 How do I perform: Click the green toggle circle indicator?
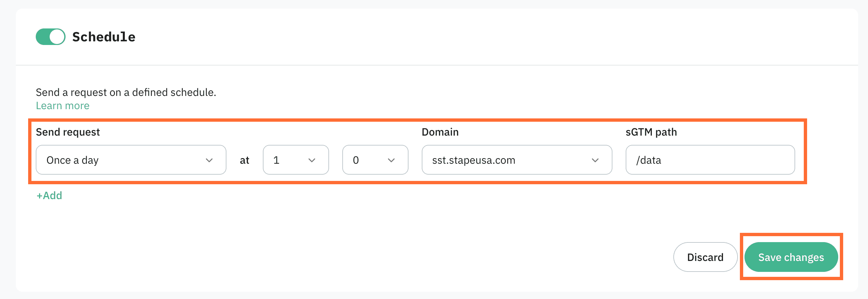58,36
